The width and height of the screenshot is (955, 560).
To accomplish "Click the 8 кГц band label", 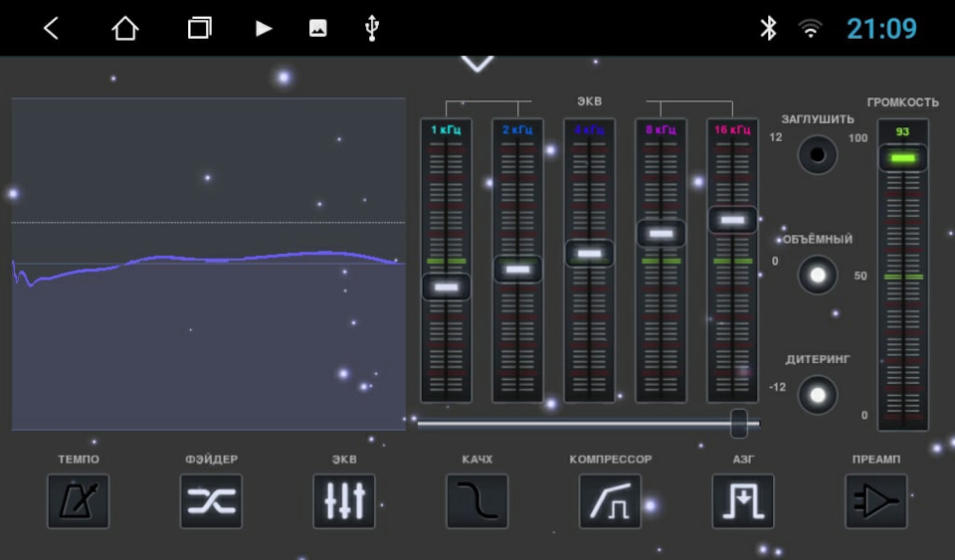I will (661, 129).
